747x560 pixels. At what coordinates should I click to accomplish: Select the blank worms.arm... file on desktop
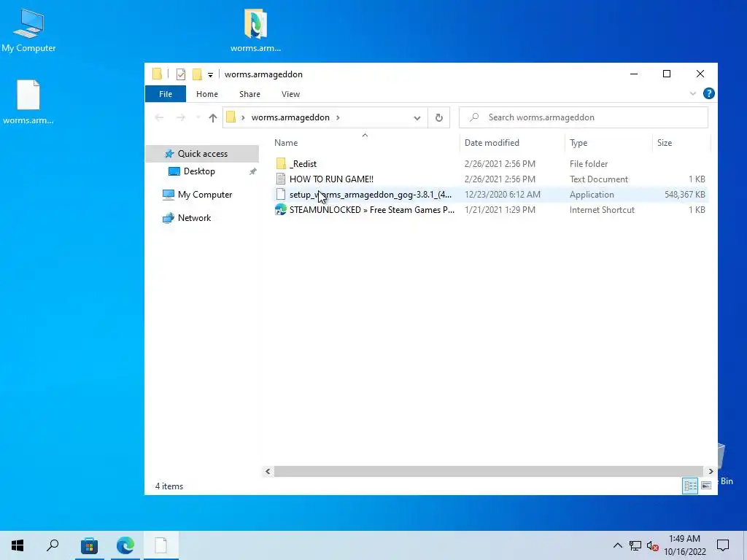point(28,102)
